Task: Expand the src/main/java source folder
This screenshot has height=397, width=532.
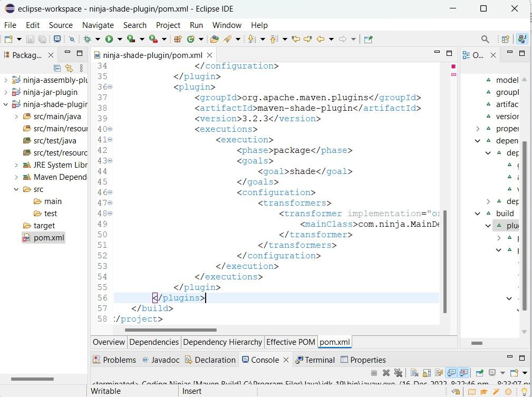Action: click(16, 117)
